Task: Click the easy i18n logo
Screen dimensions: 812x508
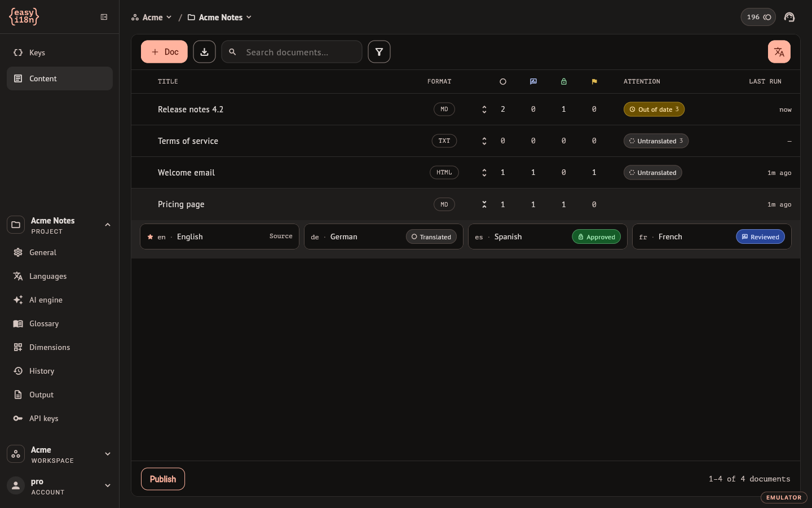Action: pos(24,17)
